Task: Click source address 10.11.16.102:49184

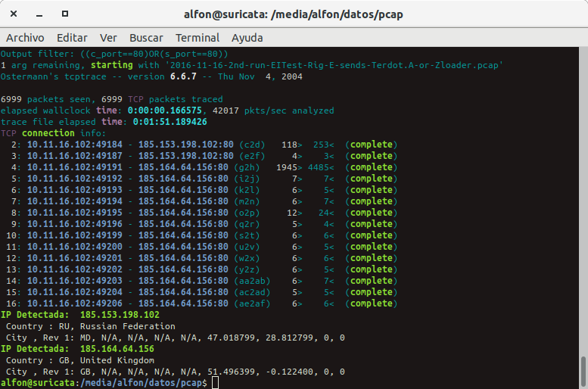Action: [75, 145]
